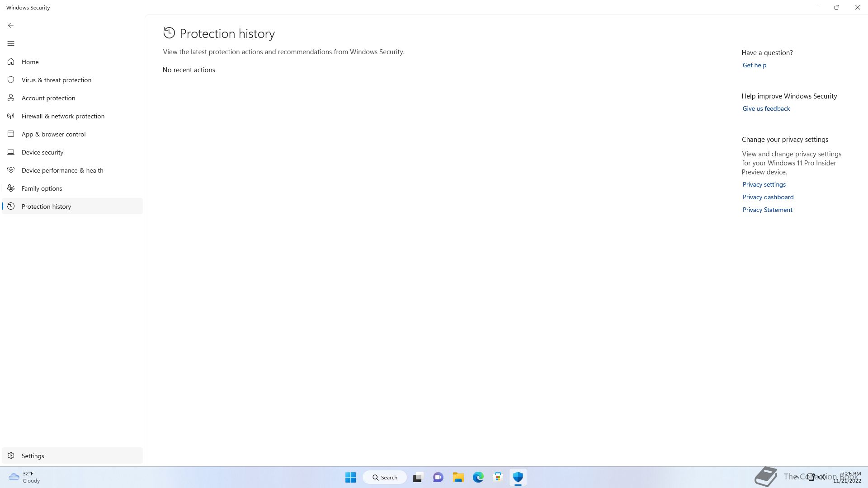Screen dimensions: 868x488
Task: Go to Account protection
Action: [x=72, y=98]
